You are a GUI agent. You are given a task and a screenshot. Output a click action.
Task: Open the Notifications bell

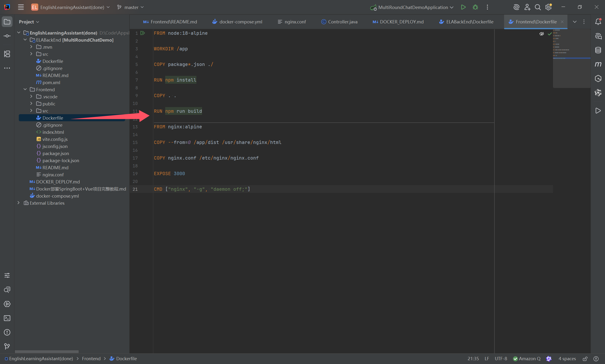tap(598, 22)
